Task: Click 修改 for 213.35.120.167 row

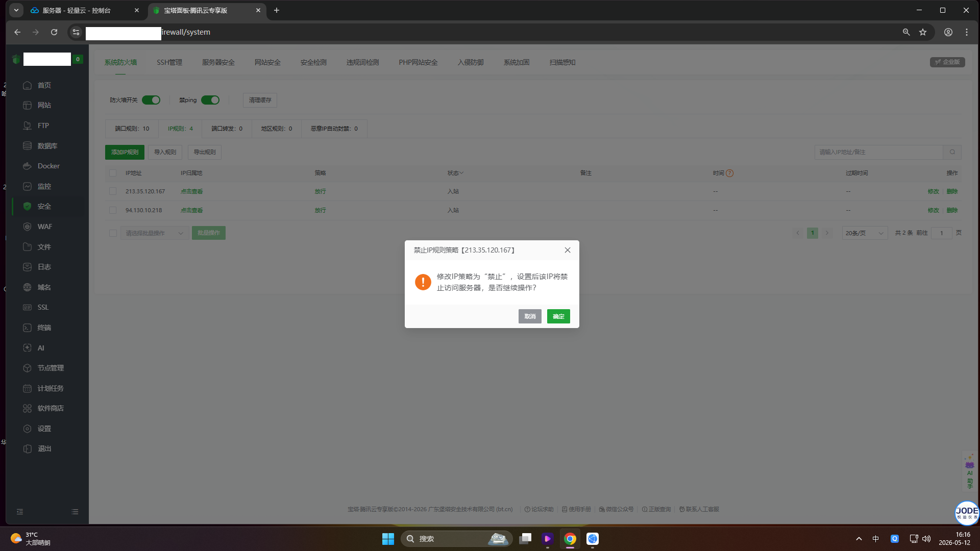Action: tap(934, 191)
